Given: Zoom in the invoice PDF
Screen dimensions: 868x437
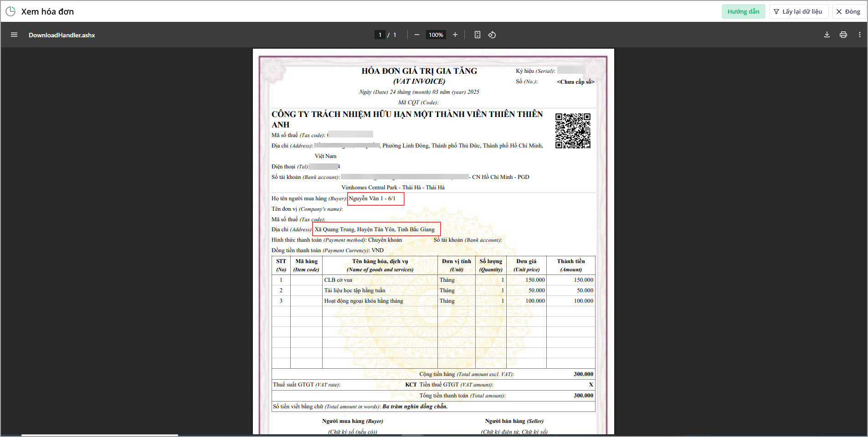Looking at the screenshot, I should click(x=455, y=35).
